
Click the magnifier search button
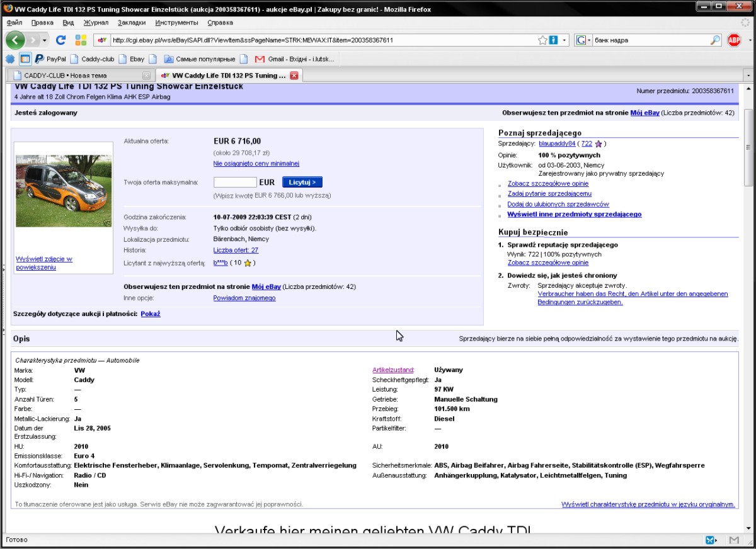(715, 40)
